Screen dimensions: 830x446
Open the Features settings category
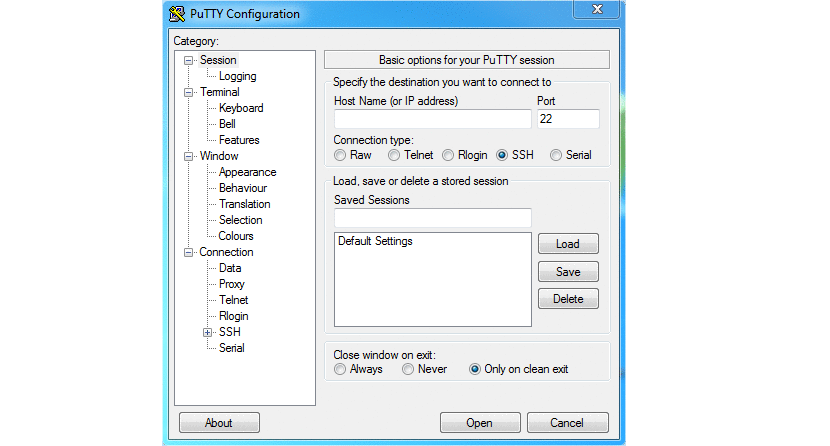239,140
